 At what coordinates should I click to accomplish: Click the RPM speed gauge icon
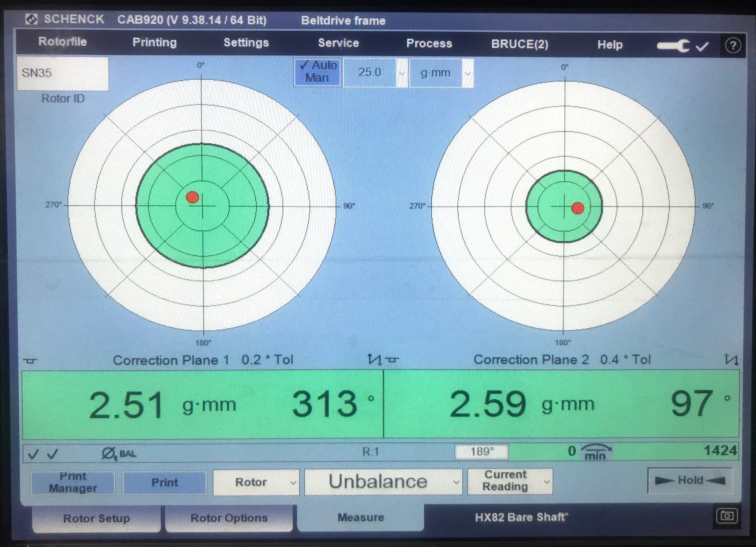[x=595, y=451]
